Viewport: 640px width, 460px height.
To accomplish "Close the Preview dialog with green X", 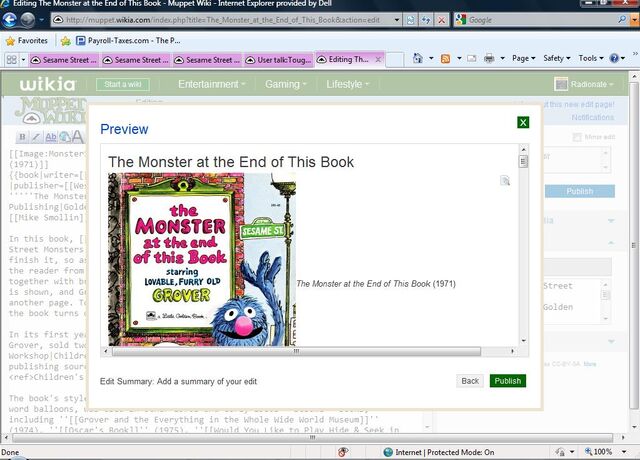I will (x=523, y=122).
